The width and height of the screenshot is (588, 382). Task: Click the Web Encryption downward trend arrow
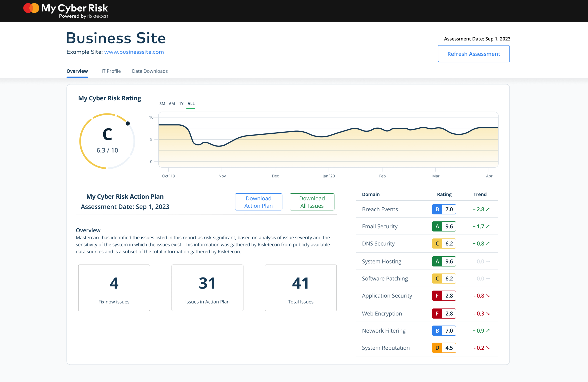pyautogui.click(x=488, y=313)
